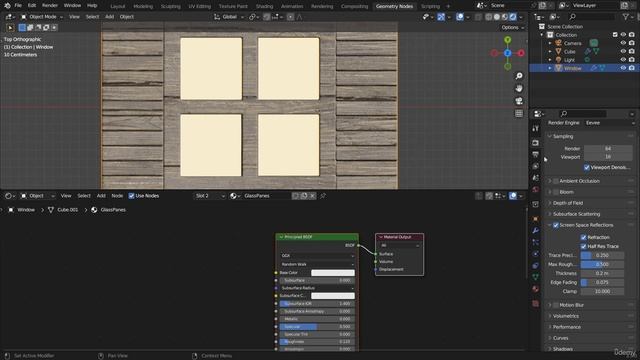Switch to the Shading workspace tab
The height and width of the screenshot is (360, 640).
(264, 6)
